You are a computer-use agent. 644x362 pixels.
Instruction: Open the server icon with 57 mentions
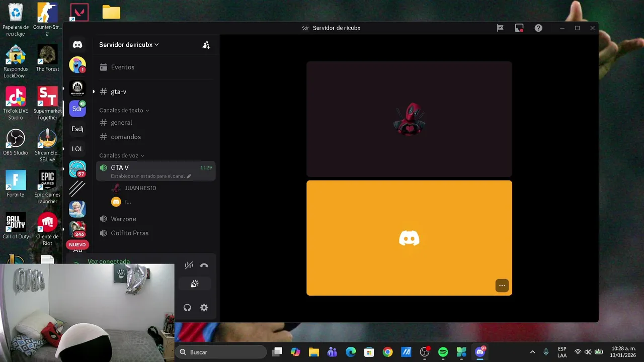[77, 169]
